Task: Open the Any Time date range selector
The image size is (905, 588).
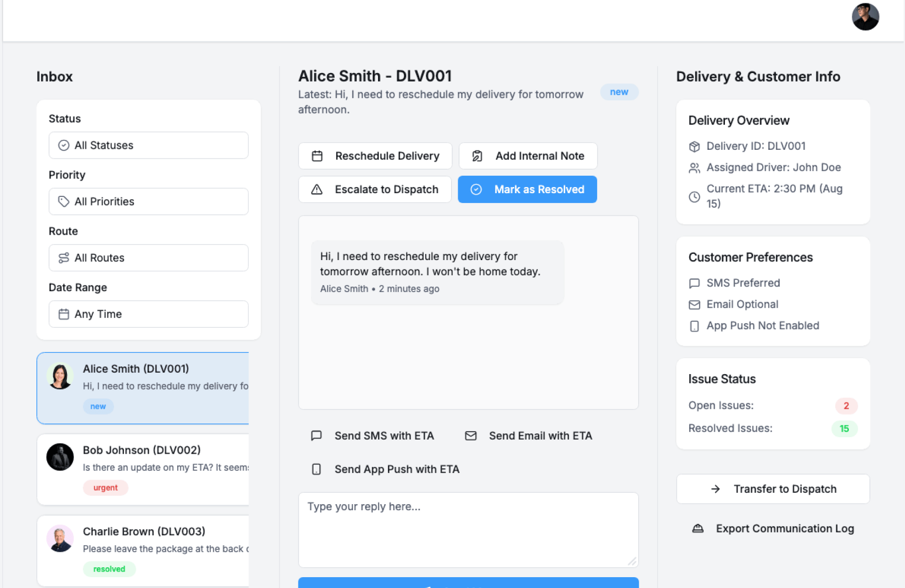Action: click(x=148, y=314)
